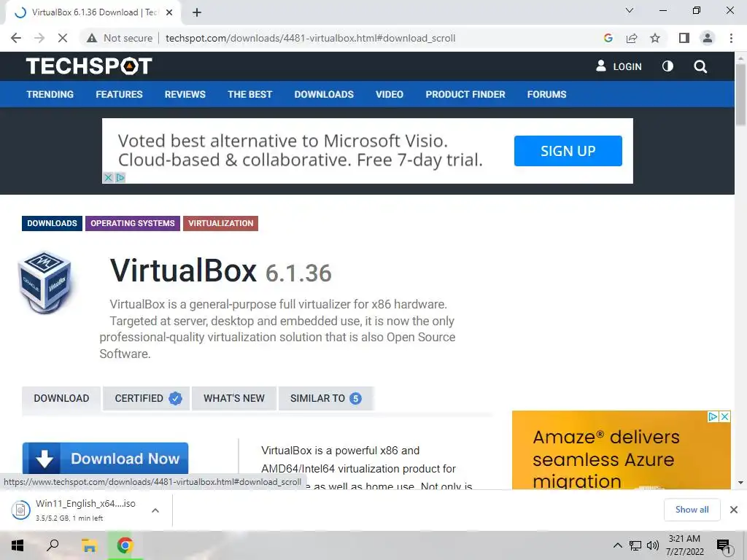Image resolution: width=747 pixels, height=560 pixels.
Task: Click the OPERATING SYSTEMS category tag
Action: point(133,223)
